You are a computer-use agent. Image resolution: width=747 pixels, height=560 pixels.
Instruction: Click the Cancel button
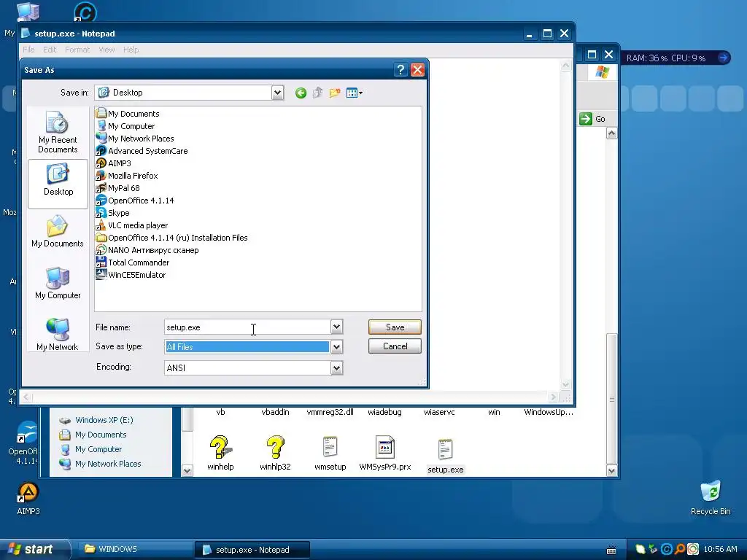click(395, 346)
